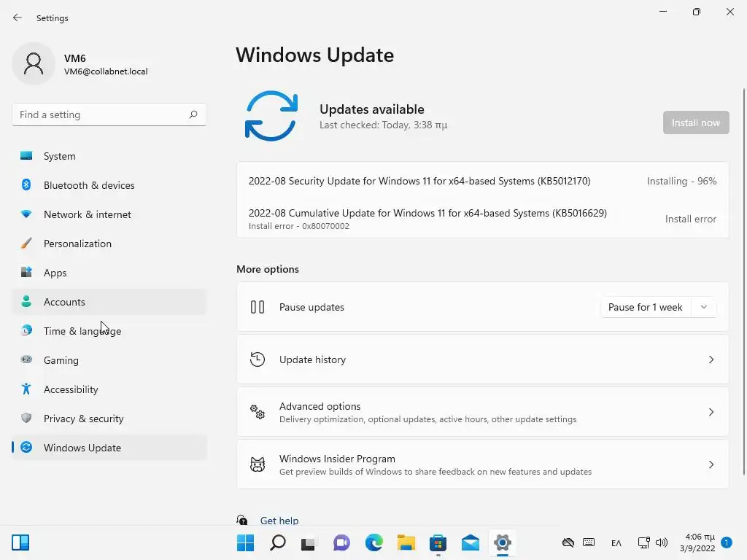Click the back arrow in Settings
The height and width of the screenshot is (560, 747).
tap(18, 17)
